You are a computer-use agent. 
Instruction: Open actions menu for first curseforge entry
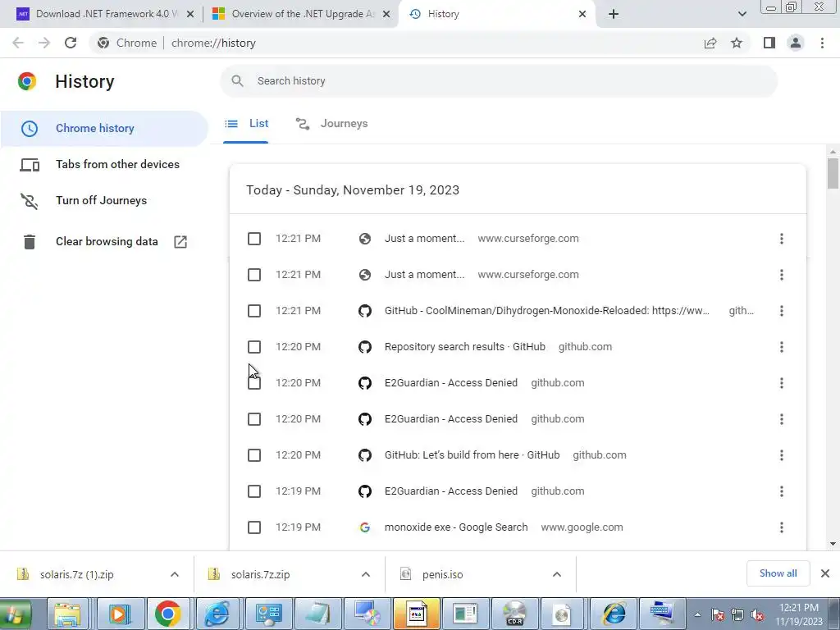point(782,239)
